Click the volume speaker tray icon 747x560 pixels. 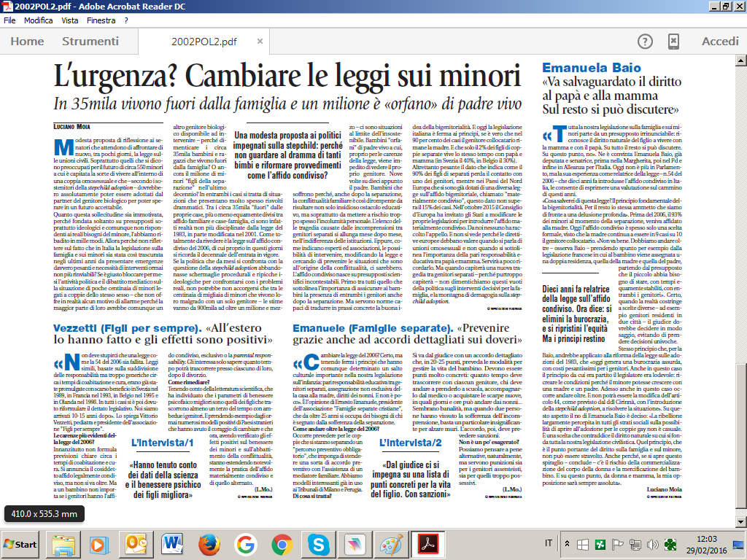tap(653, 544)
